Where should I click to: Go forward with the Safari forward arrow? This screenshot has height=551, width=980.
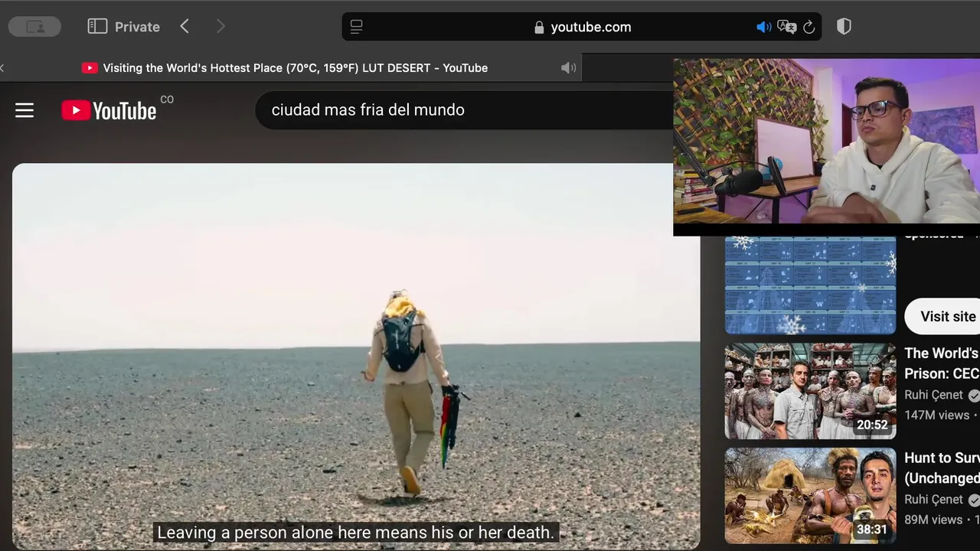click(220, 27)
